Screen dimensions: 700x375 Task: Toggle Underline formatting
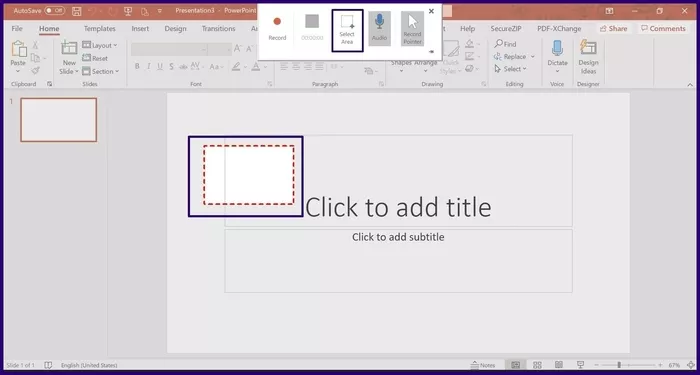coord(160,67)
